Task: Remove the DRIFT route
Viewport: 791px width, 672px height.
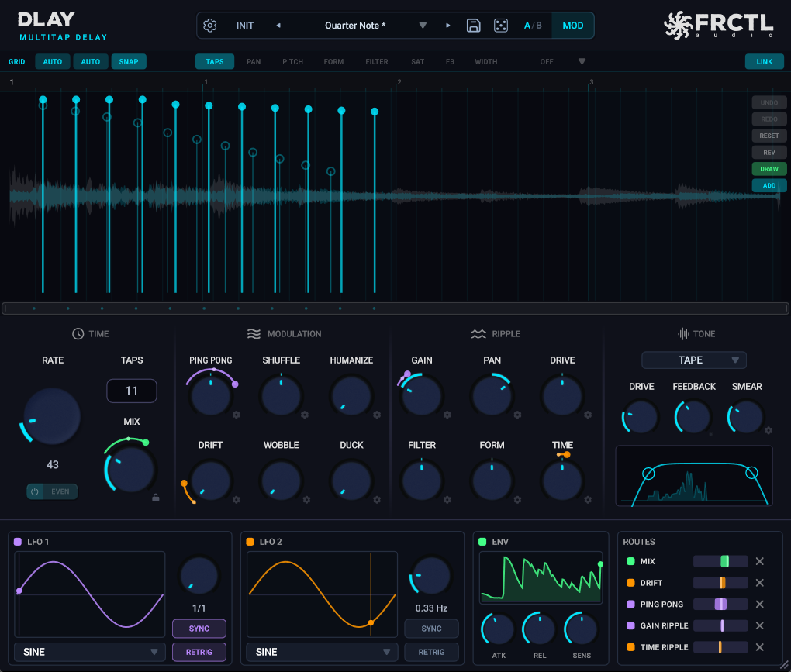Action: click(x=760, y=583)
